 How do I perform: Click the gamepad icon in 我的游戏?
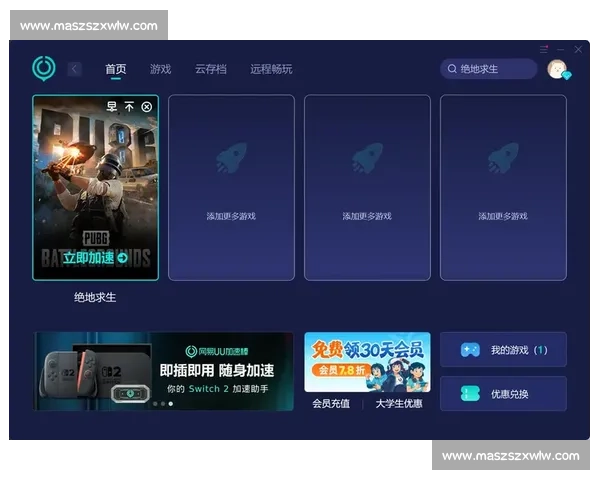point(470,350)
